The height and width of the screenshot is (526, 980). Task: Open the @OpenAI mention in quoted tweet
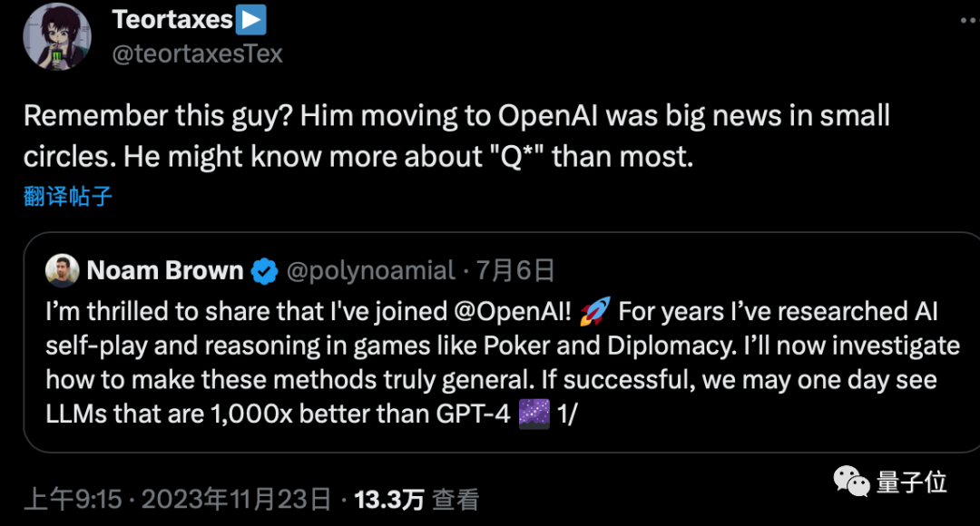[x=513, y=311]
